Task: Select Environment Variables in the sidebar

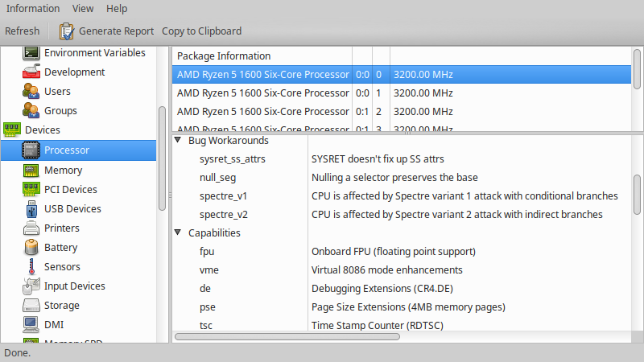Action: click(x=95, y=53)
